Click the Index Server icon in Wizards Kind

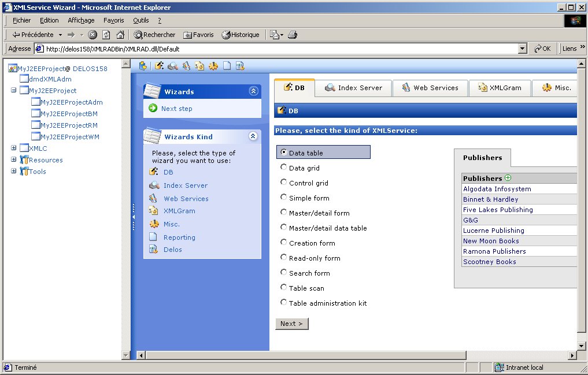coord(154,185)
